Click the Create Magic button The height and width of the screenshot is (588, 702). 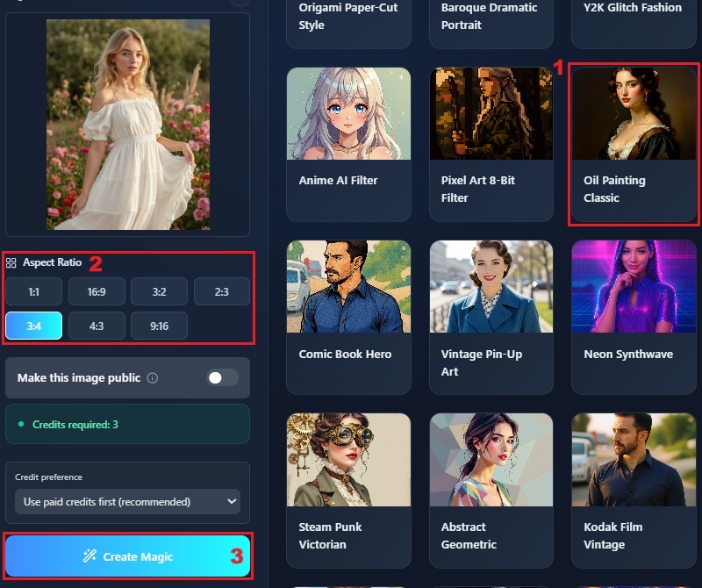tap(128, 556)
